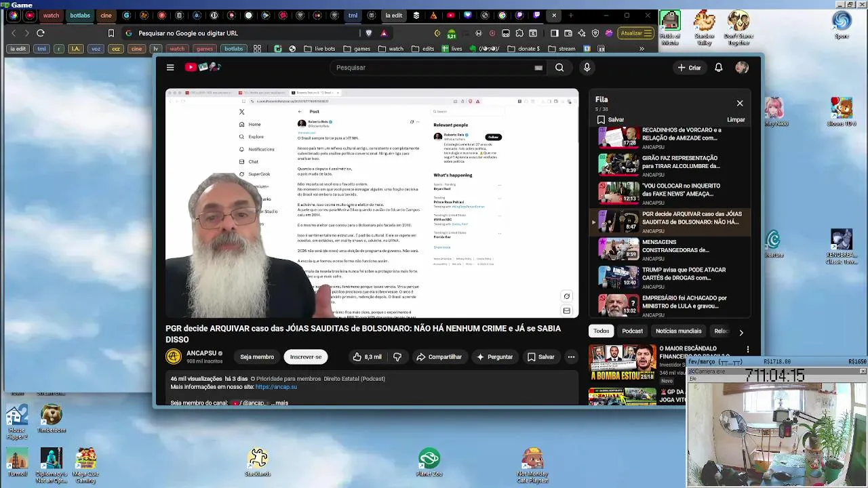Reload the page in the browser

point(41,33)
